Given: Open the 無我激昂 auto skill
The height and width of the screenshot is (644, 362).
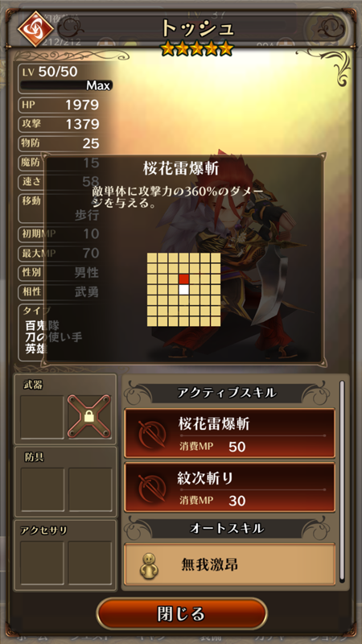Looking at the screenshot, I should [x=230, y=564].
